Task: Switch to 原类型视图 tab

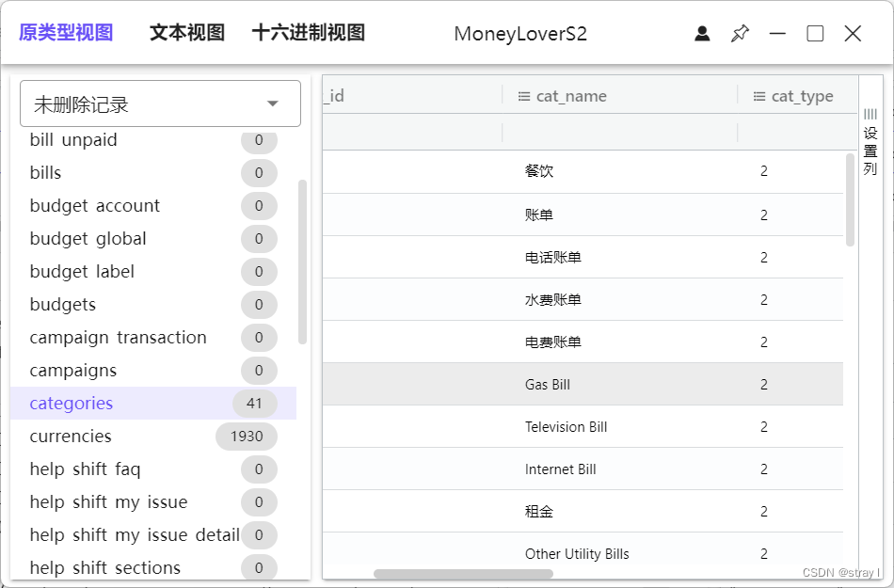Action: pos(66,33)
